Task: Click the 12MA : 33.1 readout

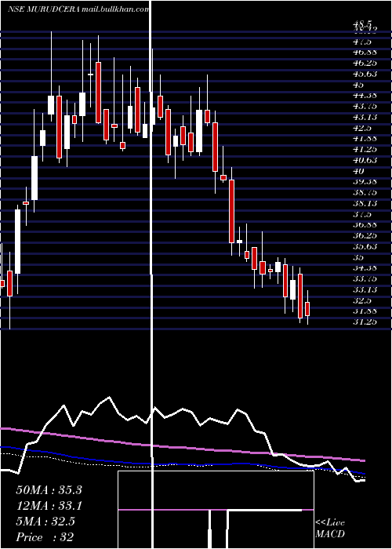Action: tap(49, 506)
